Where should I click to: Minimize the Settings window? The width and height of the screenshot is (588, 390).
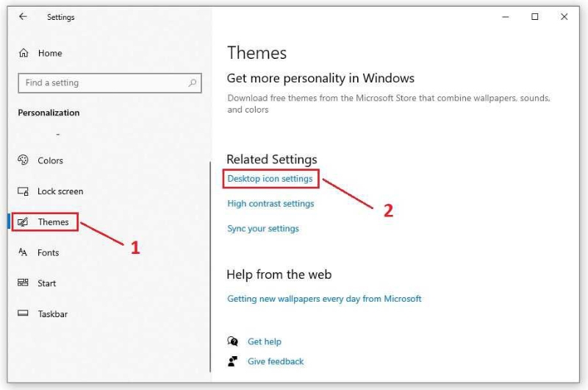coord(506,17)
